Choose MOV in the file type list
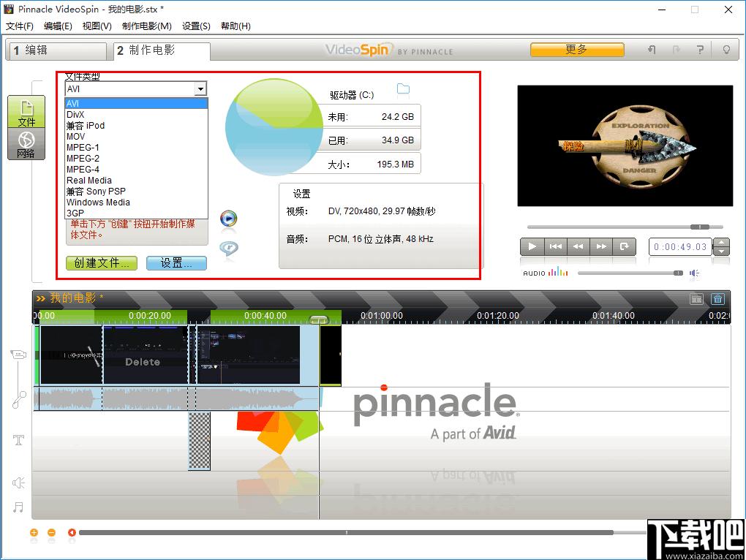This screenshot has height=560, width=746. point(137,137)
